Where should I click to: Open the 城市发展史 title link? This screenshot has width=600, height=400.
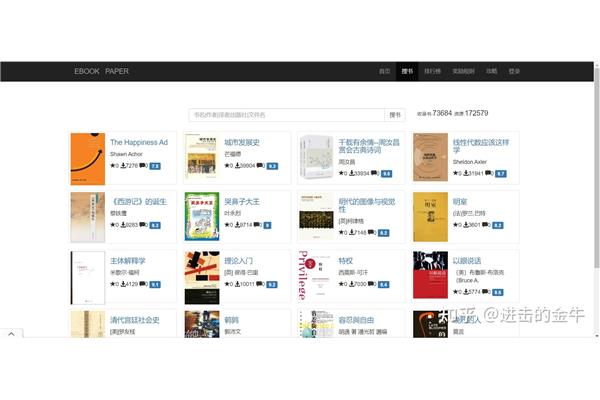click(x=242, y=142)
